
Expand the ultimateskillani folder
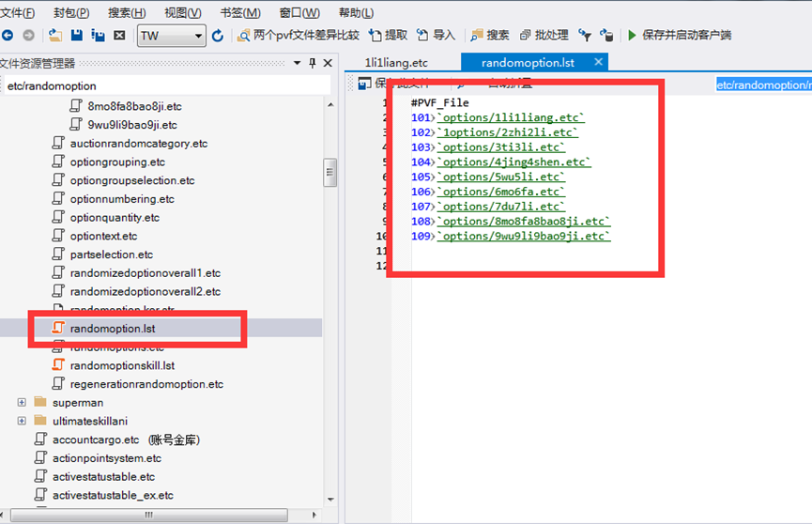[22, 421]
